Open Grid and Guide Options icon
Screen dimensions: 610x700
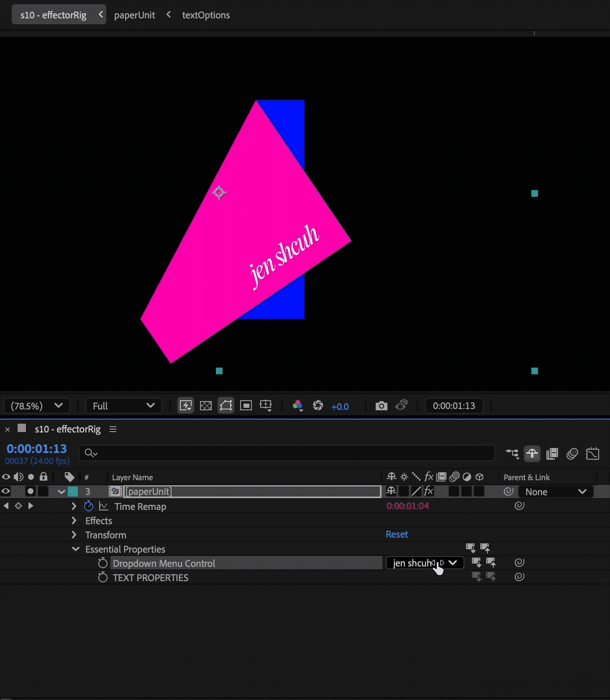266,405
